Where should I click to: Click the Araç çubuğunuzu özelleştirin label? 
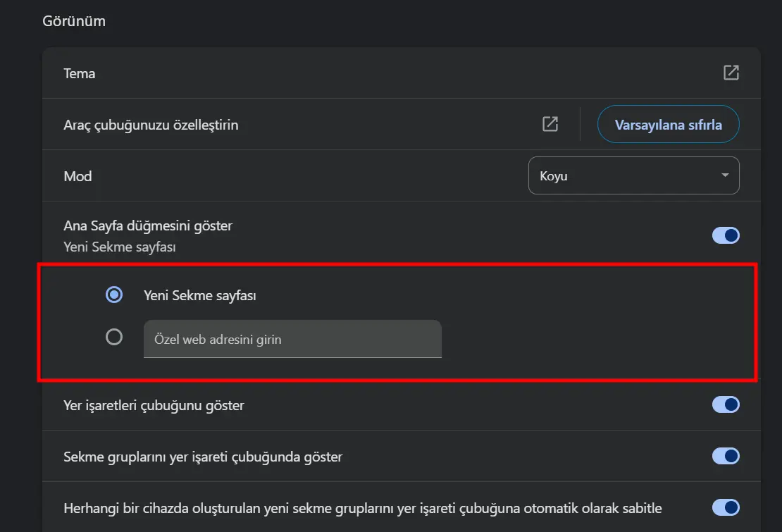(151, 125)
